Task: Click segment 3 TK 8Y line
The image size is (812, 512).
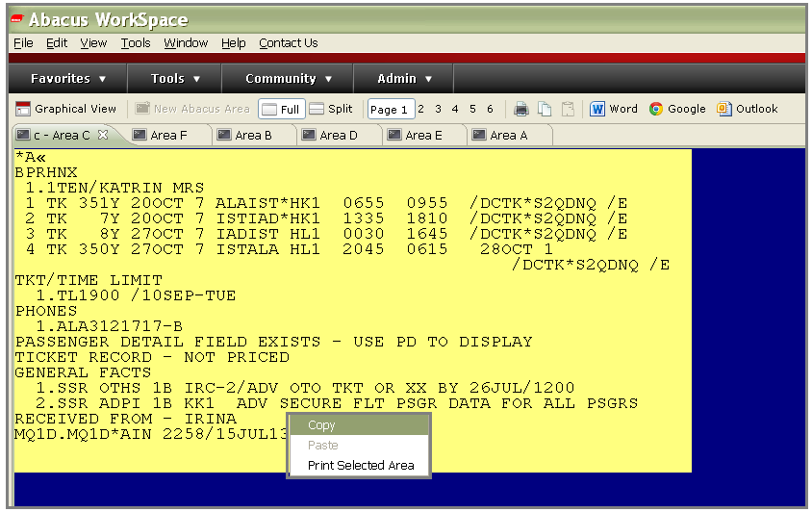Action: pos(326,234)
